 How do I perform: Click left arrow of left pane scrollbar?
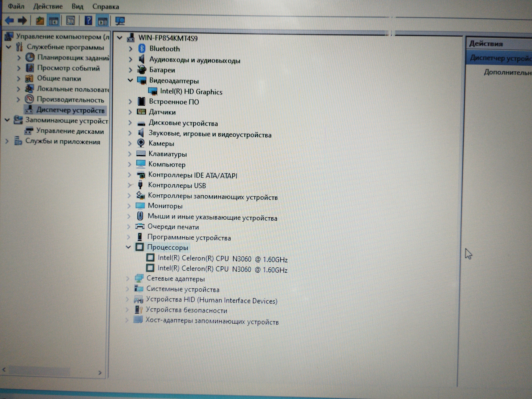point(4,370)
